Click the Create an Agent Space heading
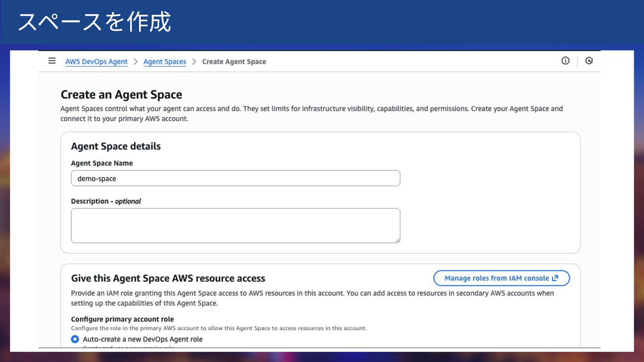 coord(121,95)
